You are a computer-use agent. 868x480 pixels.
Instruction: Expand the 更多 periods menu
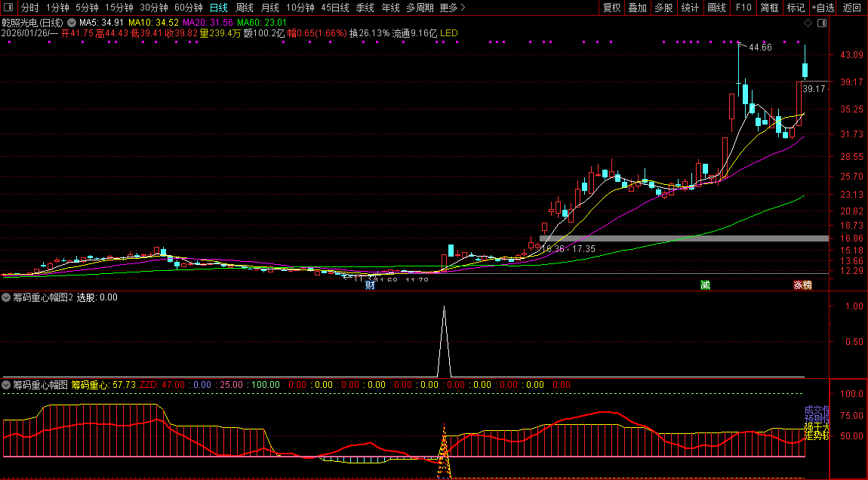point(452,8)
